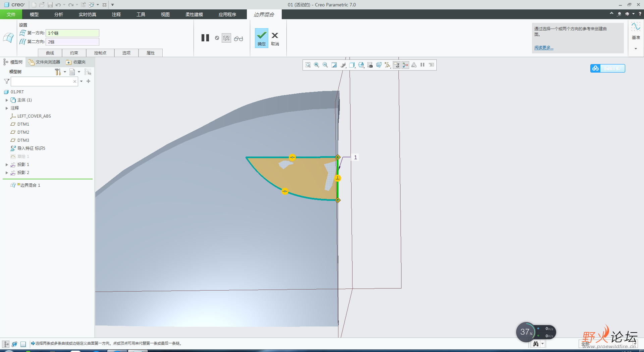Switch to the 模型 ribbon tab

click(34, 14)
